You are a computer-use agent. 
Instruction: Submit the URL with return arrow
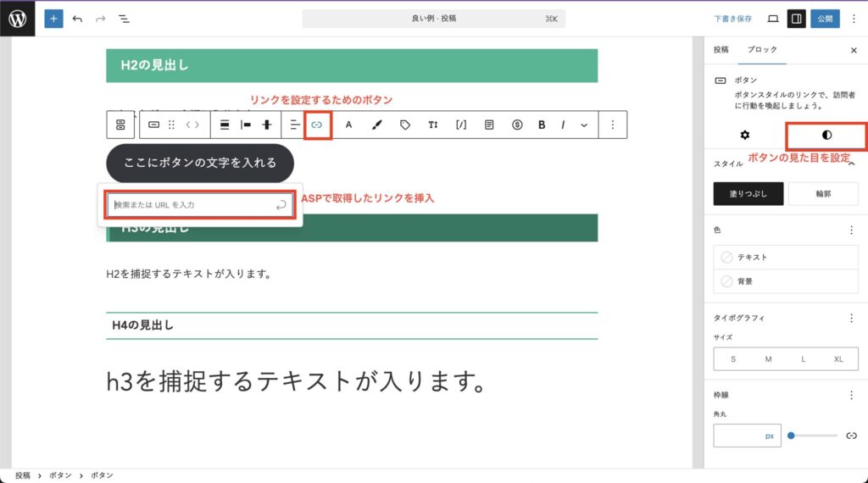point(281,205)
